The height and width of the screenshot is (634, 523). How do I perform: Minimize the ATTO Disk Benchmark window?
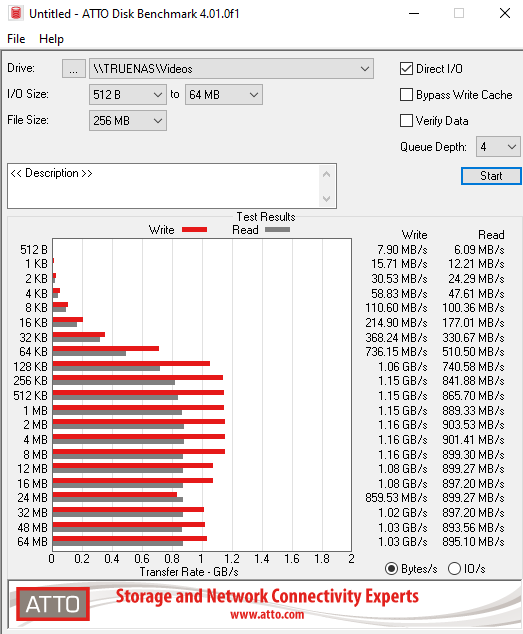413,13
